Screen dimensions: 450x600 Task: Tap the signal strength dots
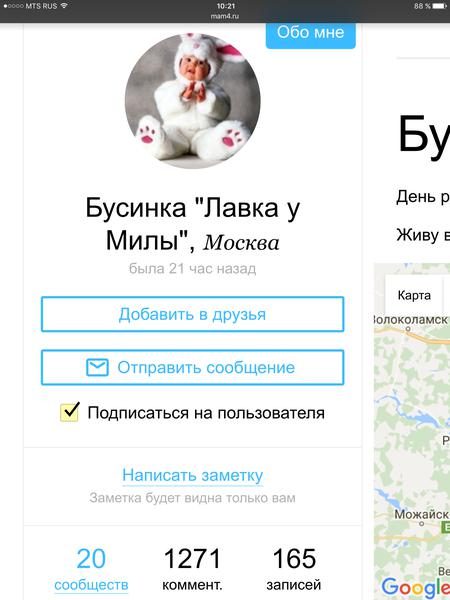tap(13, 6)
